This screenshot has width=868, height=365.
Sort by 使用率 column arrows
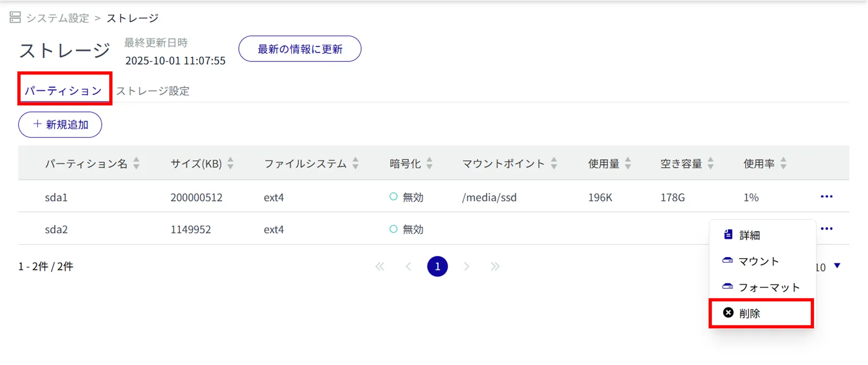pos(783,163)
